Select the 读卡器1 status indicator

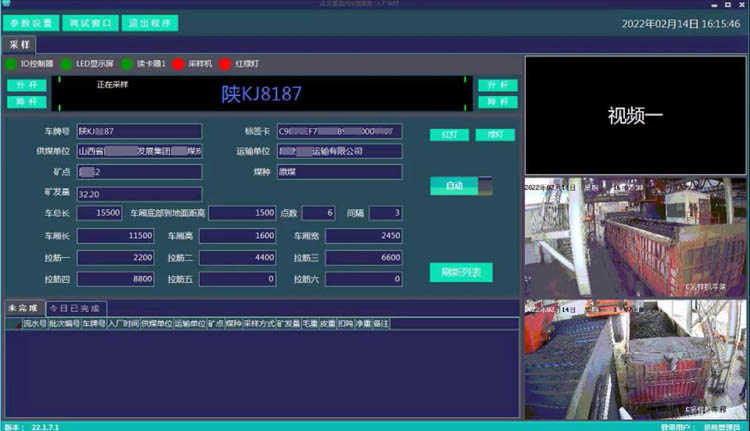(127, 64)
